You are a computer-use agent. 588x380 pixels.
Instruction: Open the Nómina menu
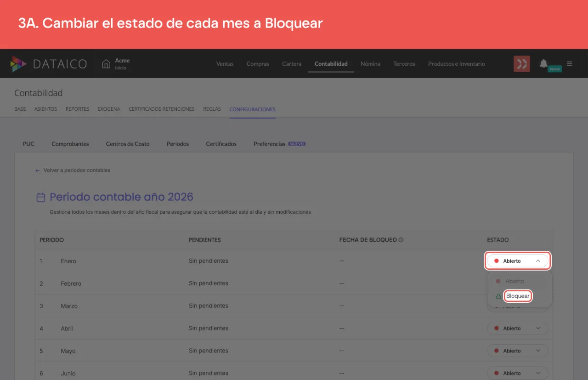coord(370,64)
